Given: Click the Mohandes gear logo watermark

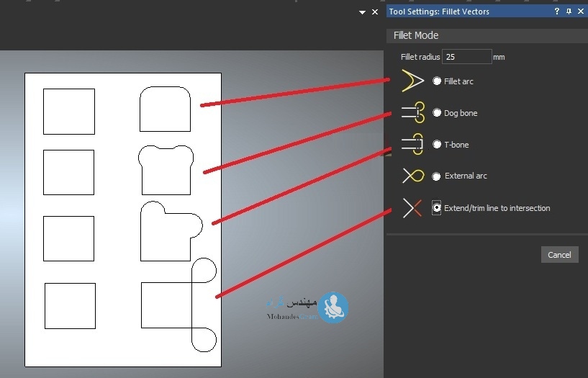Looking at the screenshot, I should (x=333, y=307).
